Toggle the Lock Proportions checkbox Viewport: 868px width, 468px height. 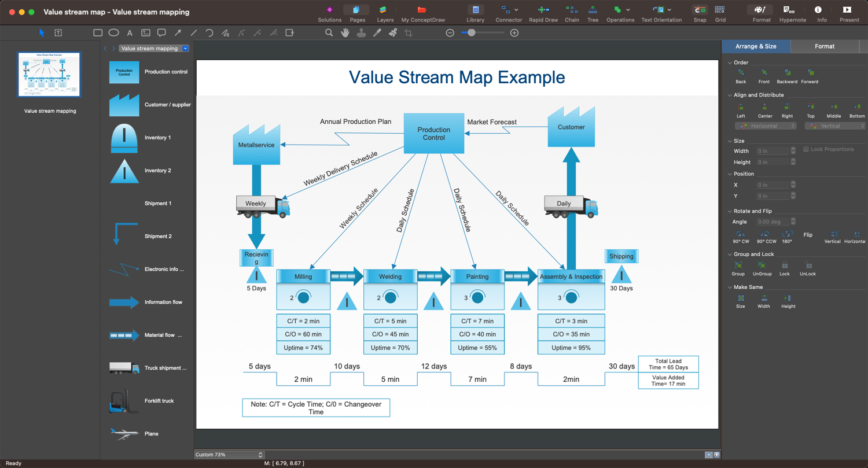pyautogui.click(x=806, y=149)
